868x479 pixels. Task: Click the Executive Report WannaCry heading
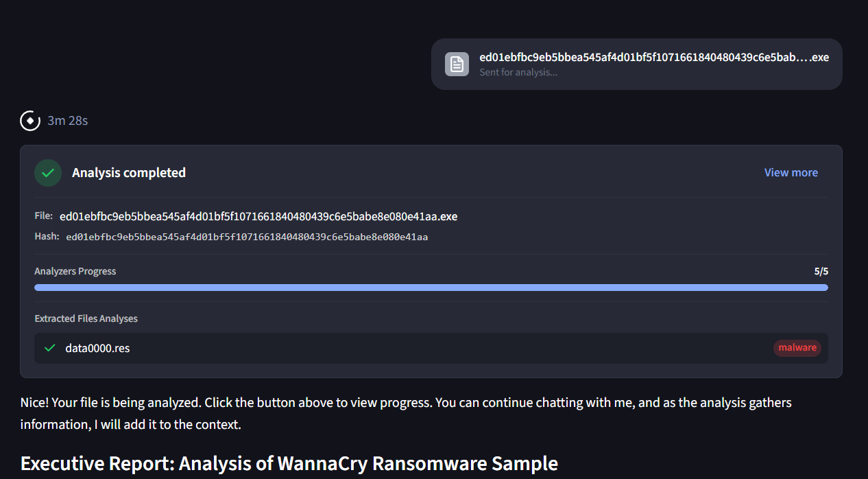click(x=289, y=464)
